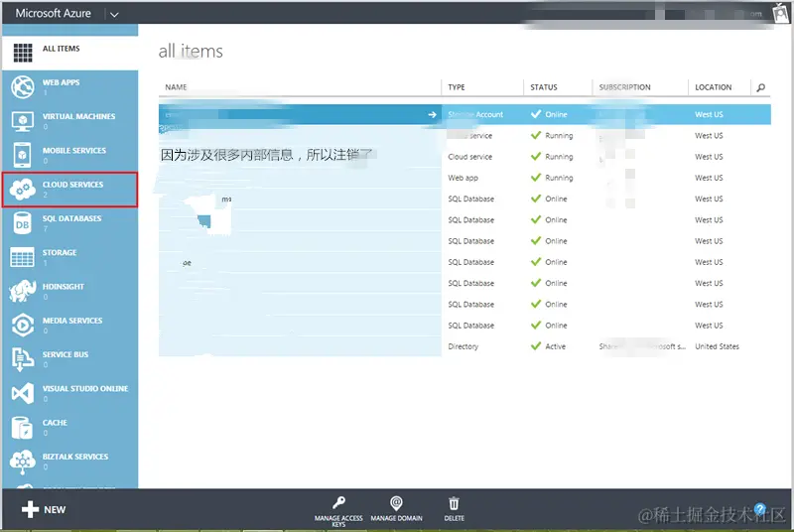This screenshot has height=532, width=794.
Task: Go to MEDIA SERVICES in sidebar
Action: (x=72, y=321)
